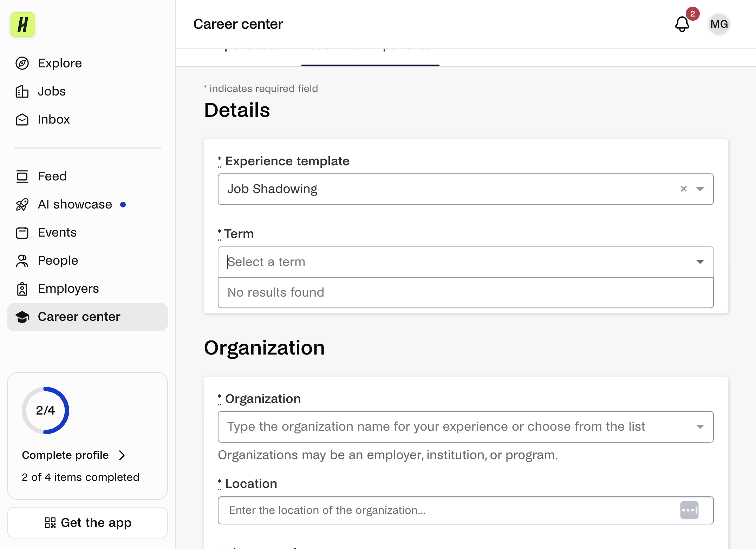Click the Handshake logo icon

pos(23,25)
